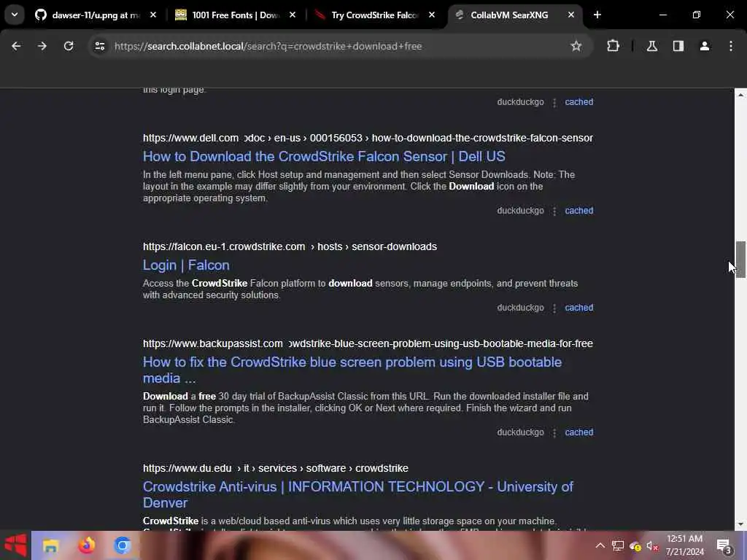Go back to the previous page
This screenshot has width=747, height=560.
(16, 46)
